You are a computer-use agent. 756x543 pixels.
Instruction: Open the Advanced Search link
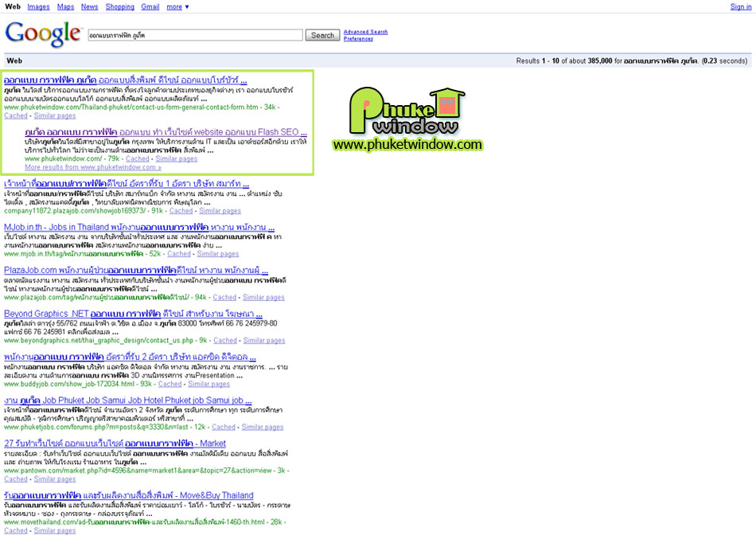[x=365, y=32]
